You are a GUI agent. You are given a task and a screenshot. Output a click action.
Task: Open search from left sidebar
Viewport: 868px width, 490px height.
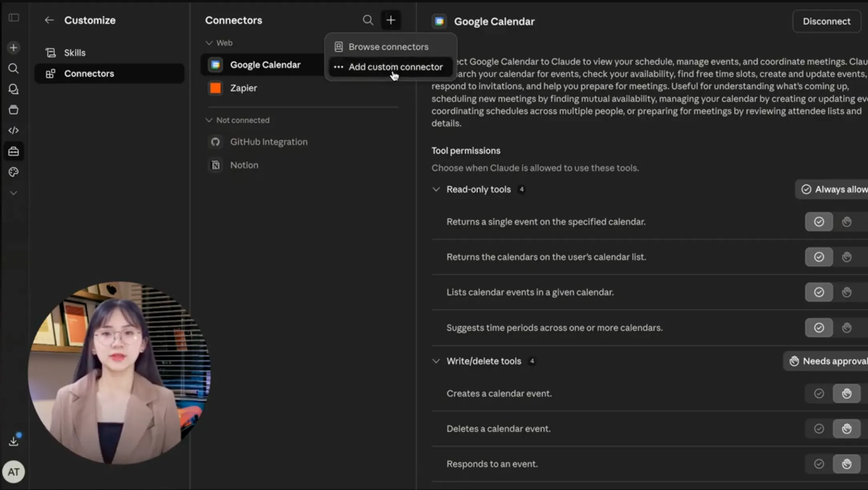click(x=14, y=68)
